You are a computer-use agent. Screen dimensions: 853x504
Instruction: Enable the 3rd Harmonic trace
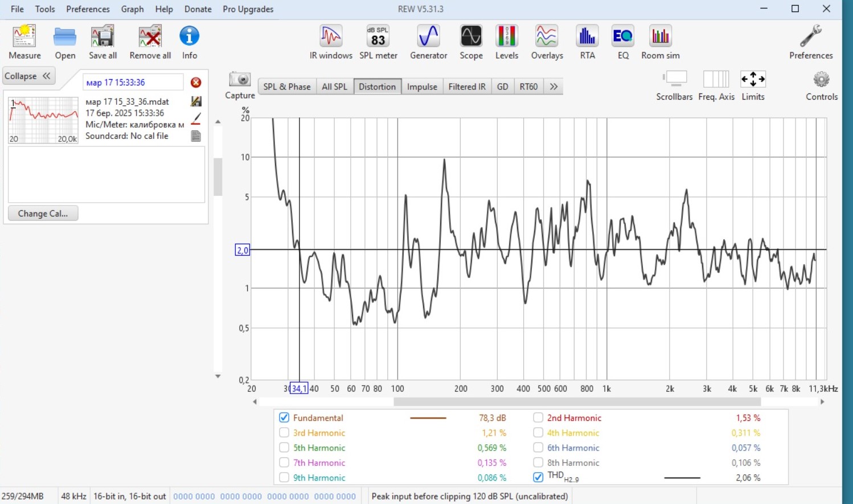(284, 433)
